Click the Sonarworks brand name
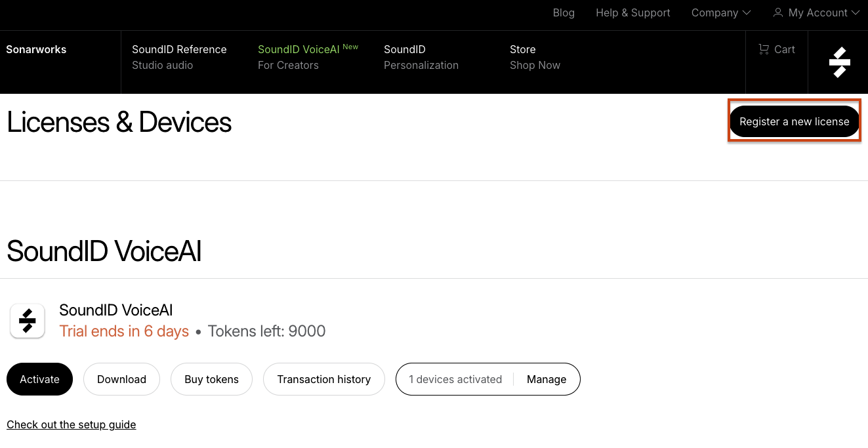The image size is (868, 448). pyautogui.click(x=36, y=49)
